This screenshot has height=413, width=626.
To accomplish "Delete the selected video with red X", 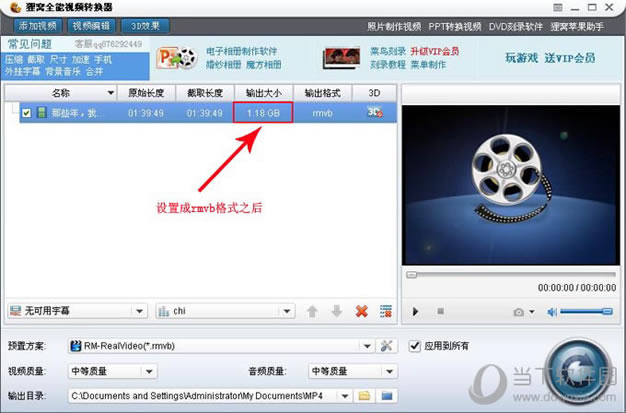I will click(362, 311).
